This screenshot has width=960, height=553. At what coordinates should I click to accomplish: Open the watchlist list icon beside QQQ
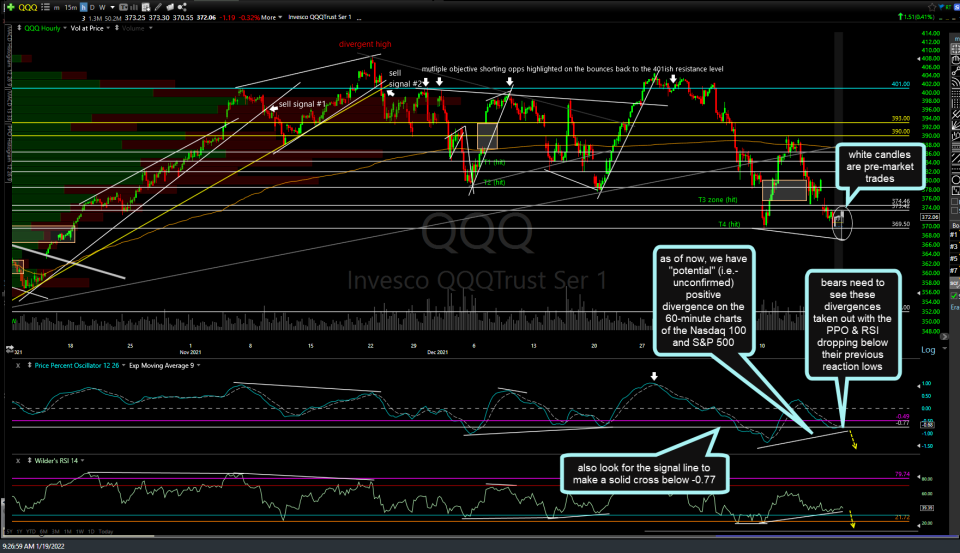tap(45, 7)
